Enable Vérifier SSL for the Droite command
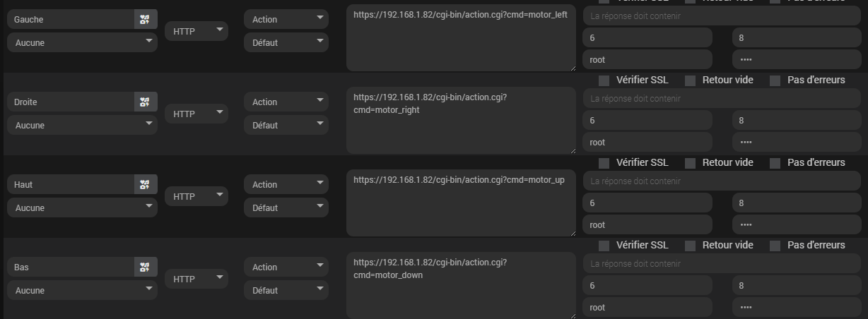868x319 pixels. [604, 80]
